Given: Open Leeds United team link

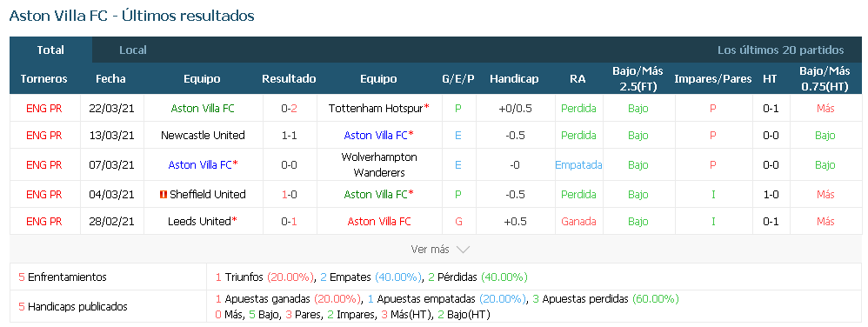Looking at the screenshot, I should coord(203,221).
